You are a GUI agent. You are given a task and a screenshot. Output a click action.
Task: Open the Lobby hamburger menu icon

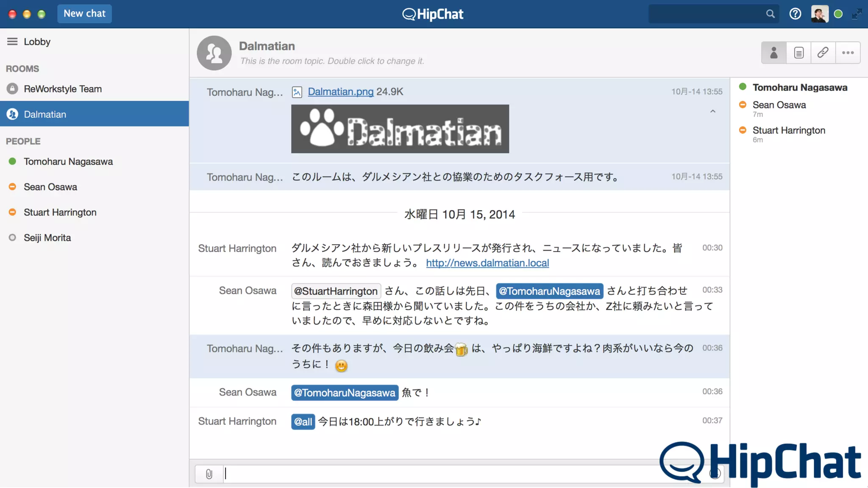coord(12,42)
